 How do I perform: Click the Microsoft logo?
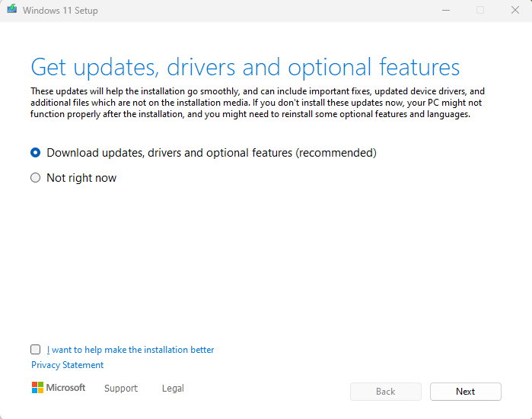[59, 388]
